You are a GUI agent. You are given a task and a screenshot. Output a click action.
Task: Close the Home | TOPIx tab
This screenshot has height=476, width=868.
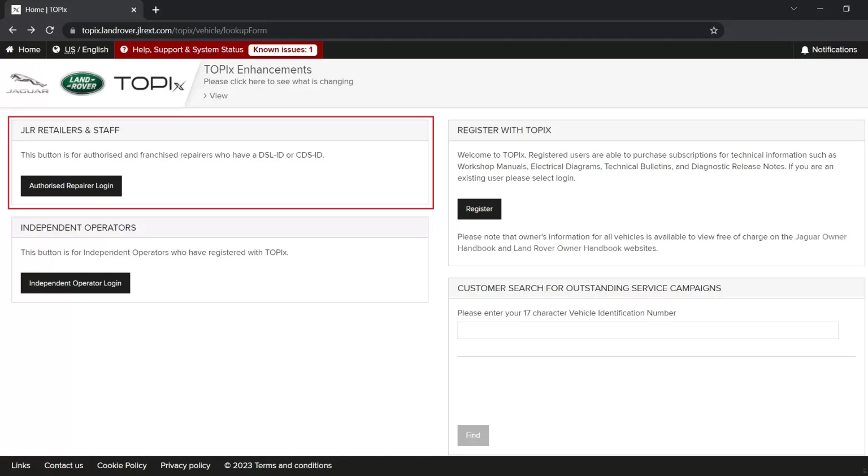[x=134, y=10]
